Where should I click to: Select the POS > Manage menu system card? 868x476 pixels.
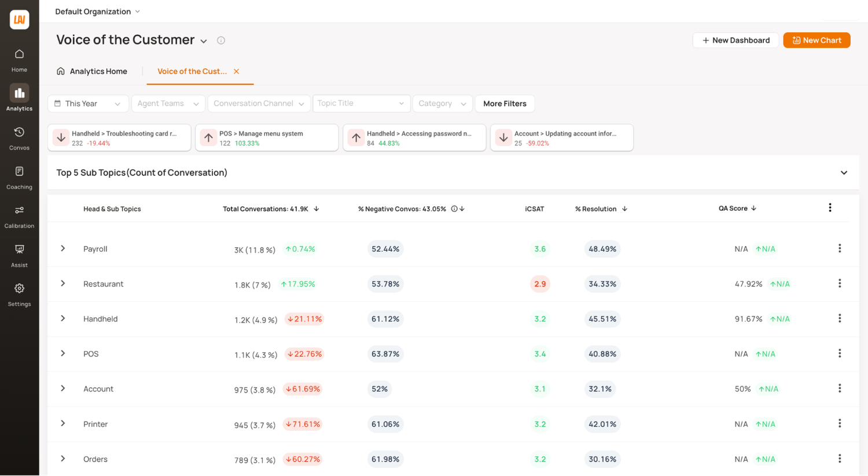267,138
